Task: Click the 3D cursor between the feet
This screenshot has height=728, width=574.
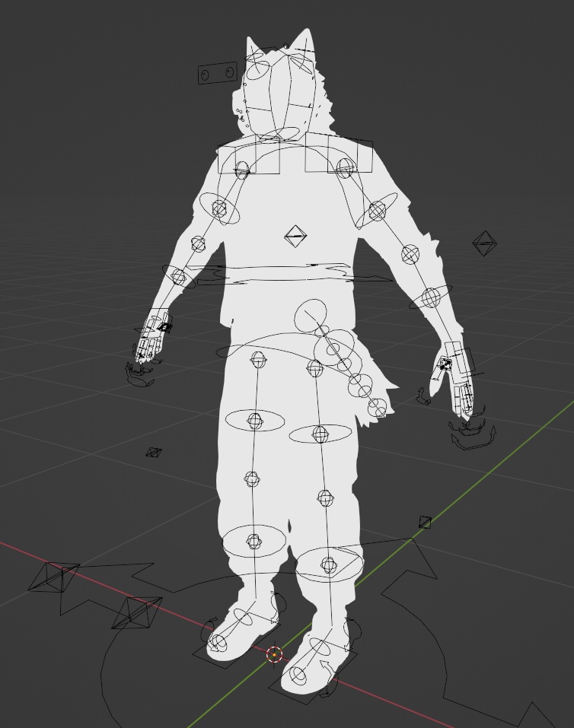Action: (274, 654)
